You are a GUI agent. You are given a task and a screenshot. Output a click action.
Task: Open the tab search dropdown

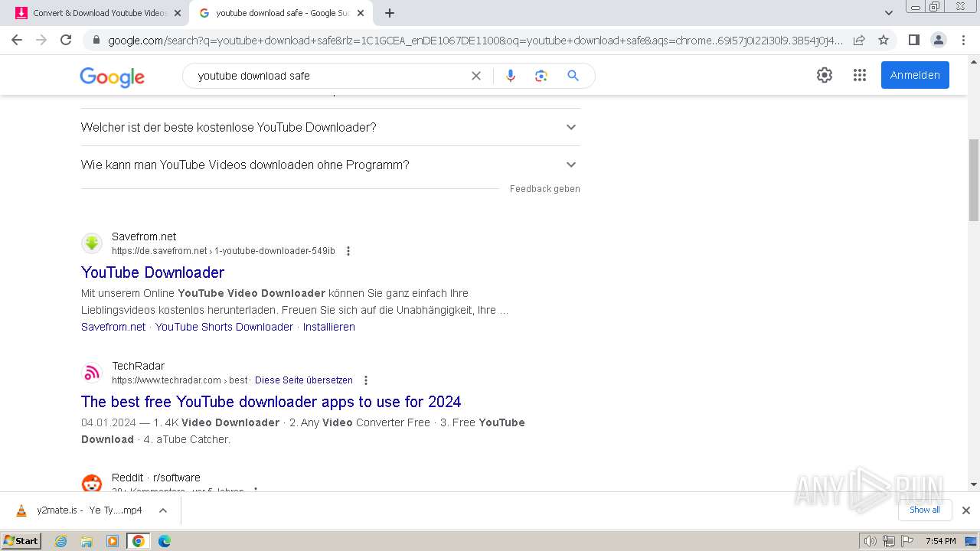pos(889,13)
